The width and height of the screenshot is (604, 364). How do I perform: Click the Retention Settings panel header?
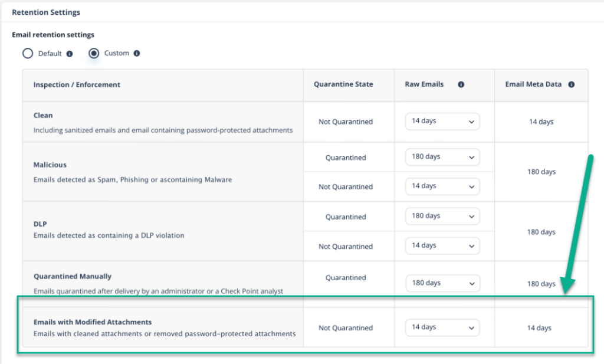(x=45, y=12)
